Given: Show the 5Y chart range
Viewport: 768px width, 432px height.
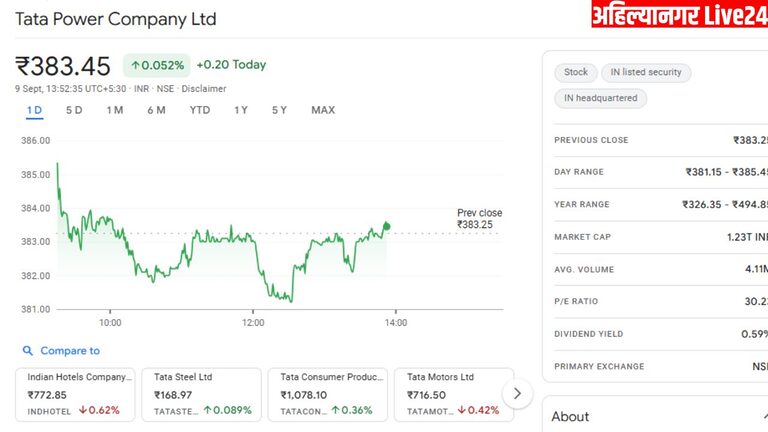Looking at the screenshot, I should click(x=279, y=110).
